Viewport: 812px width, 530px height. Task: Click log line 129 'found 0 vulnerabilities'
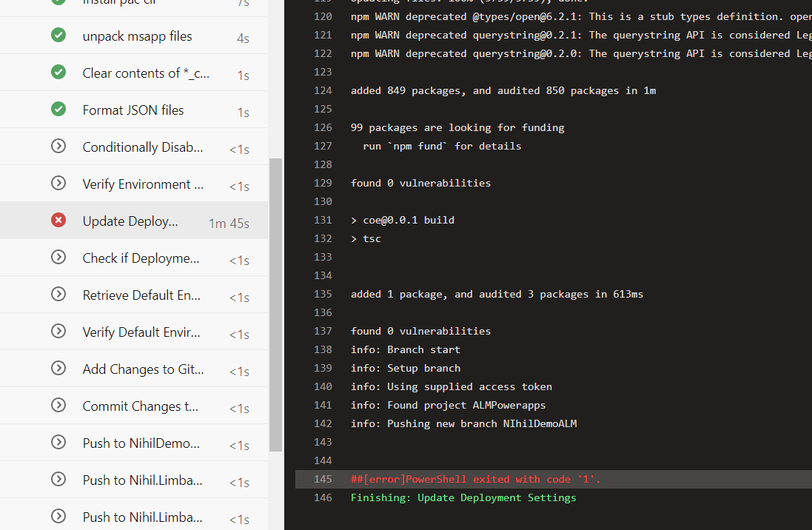tap(420, 184)
